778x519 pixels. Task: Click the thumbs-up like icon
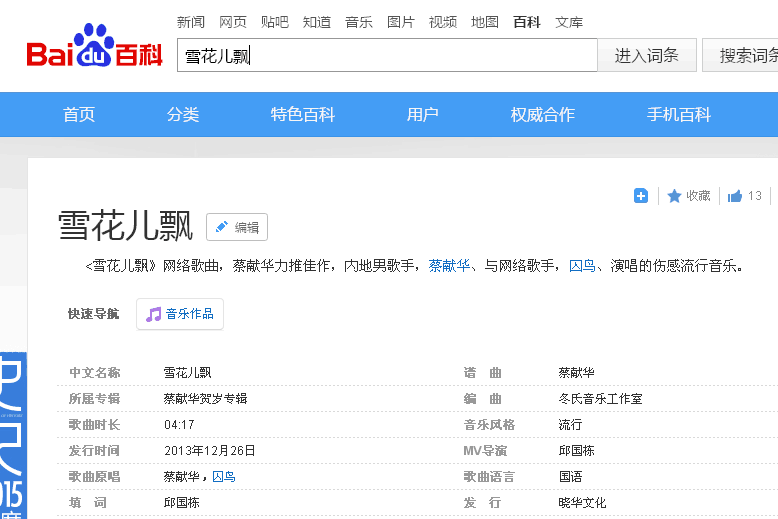point(735,196)
